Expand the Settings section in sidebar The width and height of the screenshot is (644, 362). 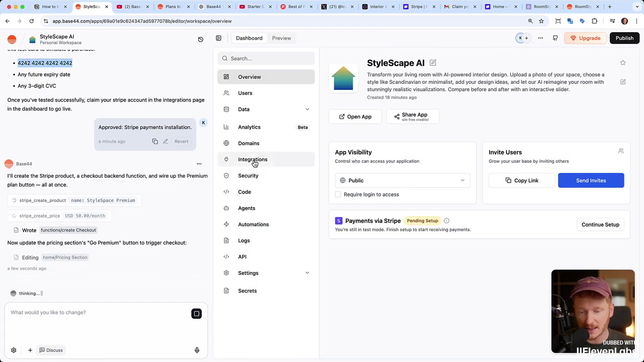(307, 273)
